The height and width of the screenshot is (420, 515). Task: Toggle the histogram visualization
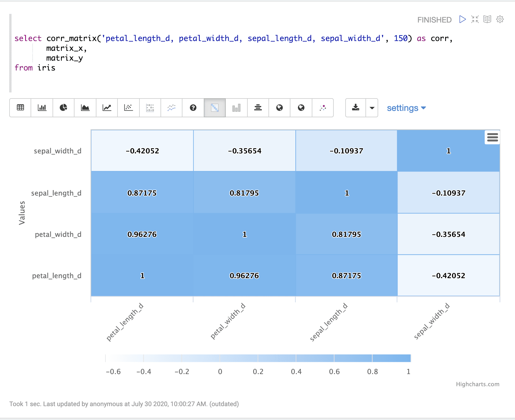click(236, 108)
